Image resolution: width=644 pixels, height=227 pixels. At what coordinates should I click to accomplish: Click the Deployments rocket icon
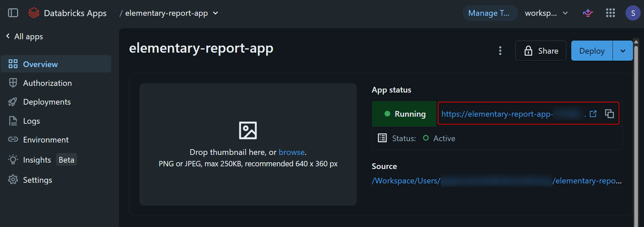coord(13,102)
